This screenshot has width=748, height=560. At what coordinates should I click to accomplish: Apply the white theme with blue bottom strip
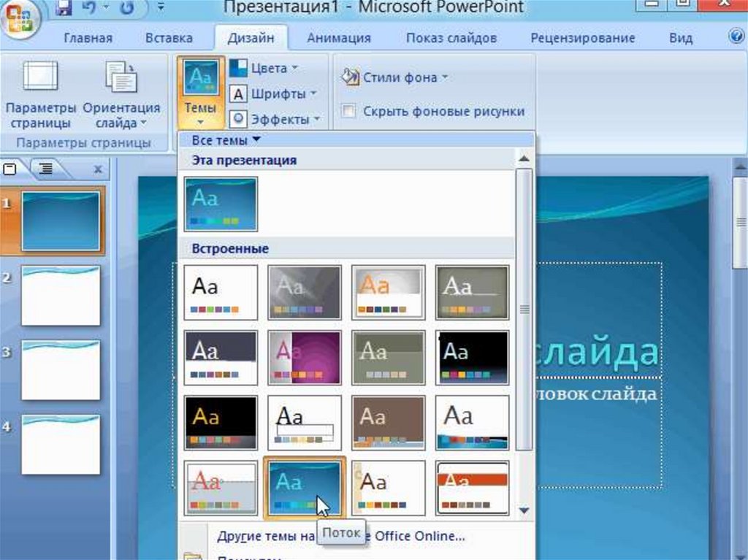coord(473,423)
